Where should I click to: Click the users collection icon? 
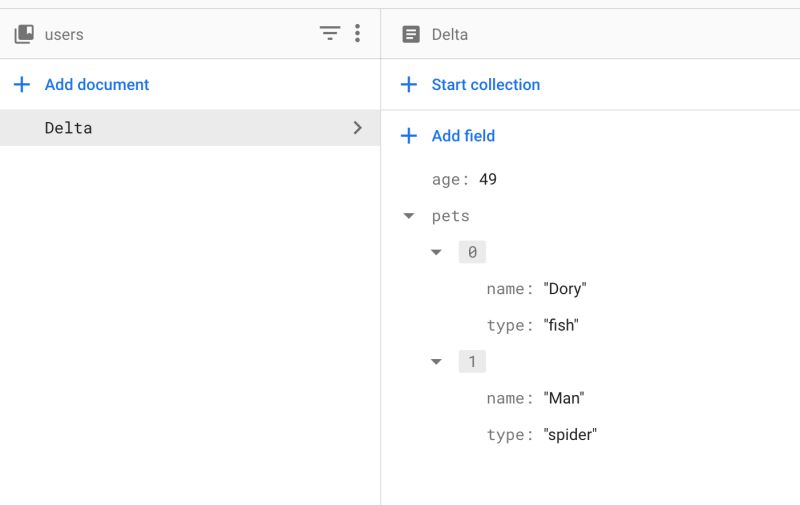pyautogui.click(x=24, y=34)
